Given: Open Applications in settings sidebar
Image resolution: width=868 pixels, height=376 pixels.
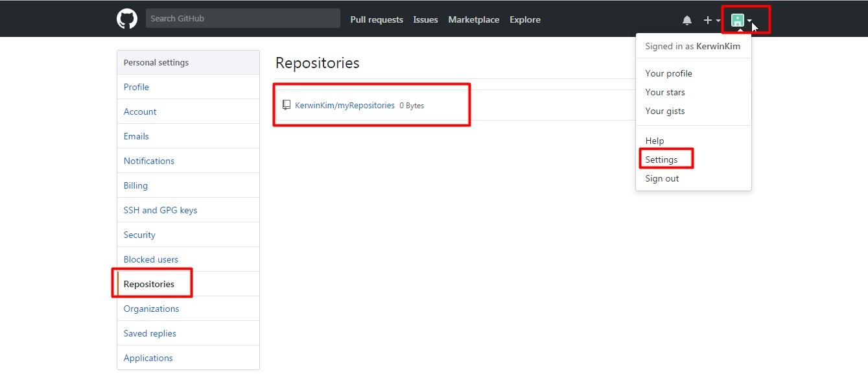Looking at the screenshot, I should click(x=188, y=358).
